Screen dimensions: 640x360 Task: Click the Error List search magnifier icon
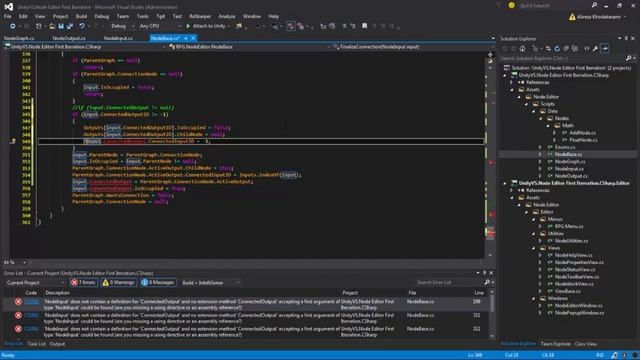pos(487,282)
